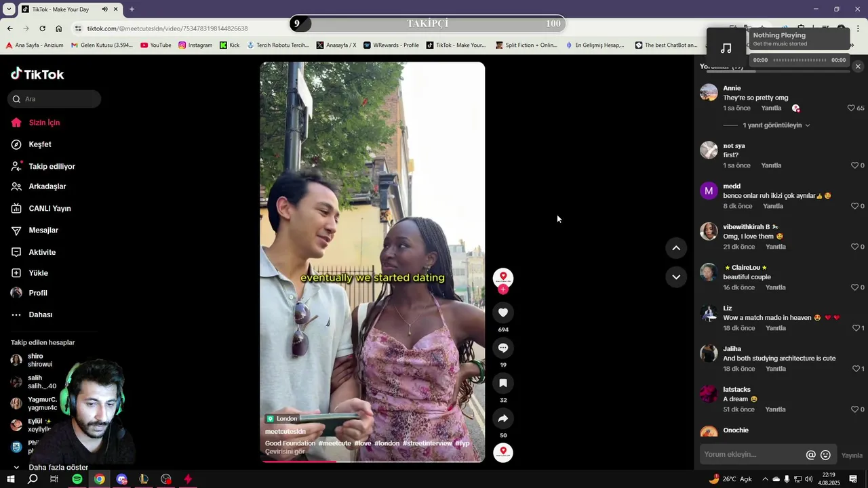
Task: Insert mention with @ icon
Action: click(810, 455)
